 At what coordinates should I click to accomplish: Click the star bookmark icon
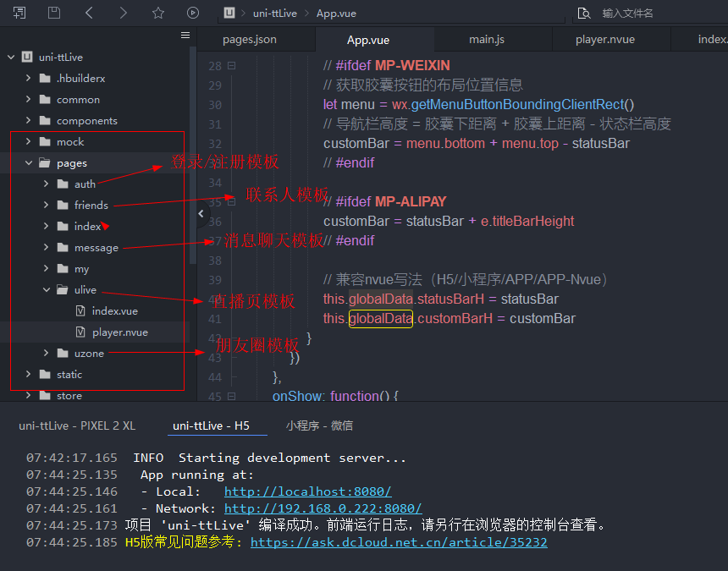(x=158, y=13)
